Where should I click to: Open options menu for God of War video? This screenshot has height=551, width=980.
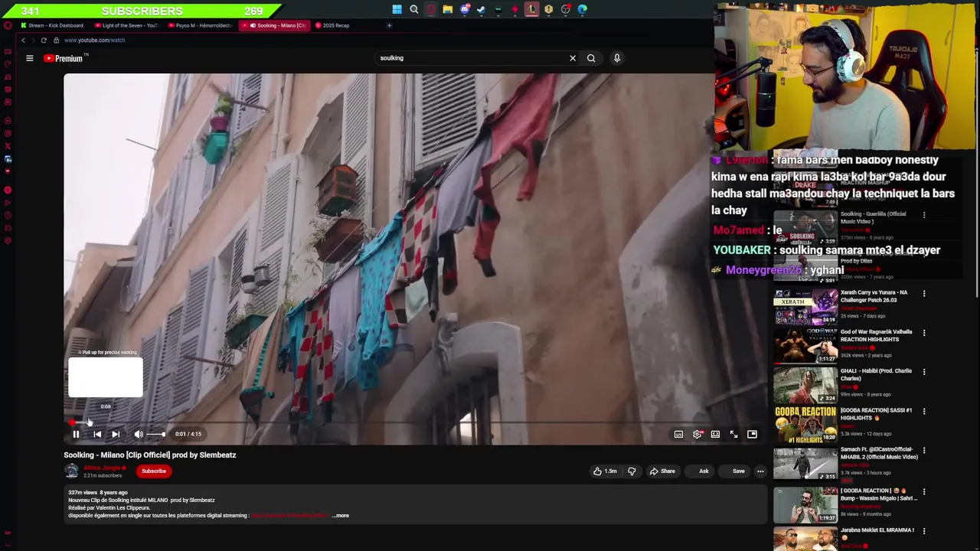click(924, 333)
